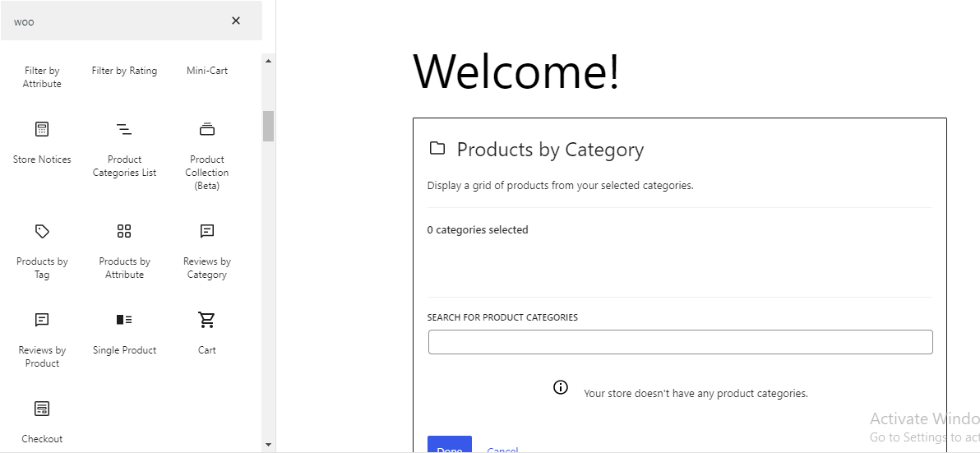Screen dimensions: 980x453
Task: Select the Filter by Attribute block
Action: point(42,76)
